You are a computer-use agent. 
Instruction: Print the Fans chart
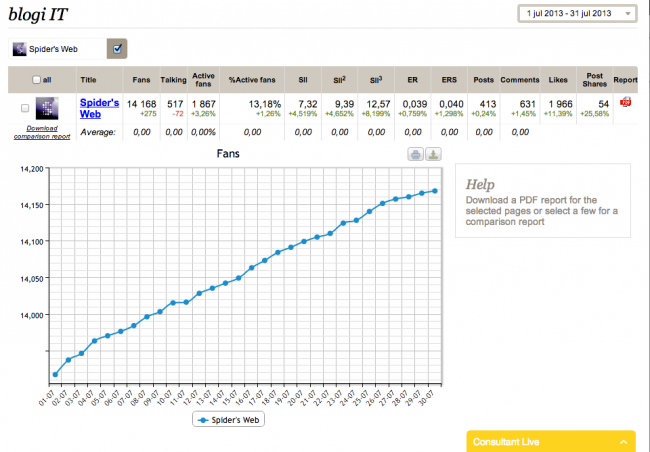(x=415, y=155)
